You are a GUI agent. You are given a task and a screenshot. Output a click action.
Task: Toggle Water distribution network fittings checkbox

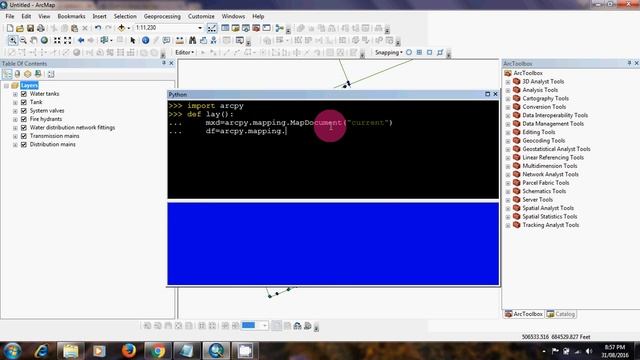24,128
